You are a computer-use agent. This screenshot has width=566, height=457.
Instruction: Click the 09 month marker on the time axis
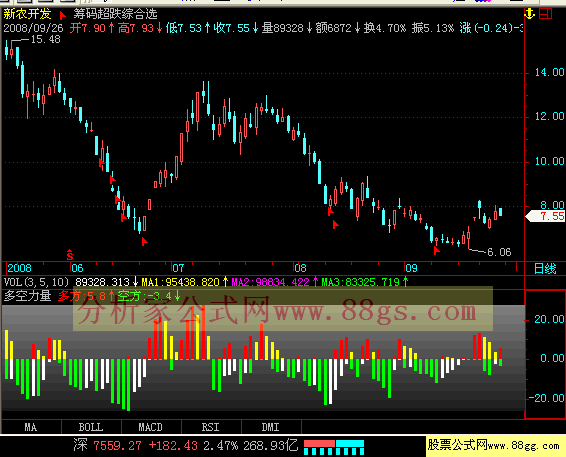pos(411,268)
